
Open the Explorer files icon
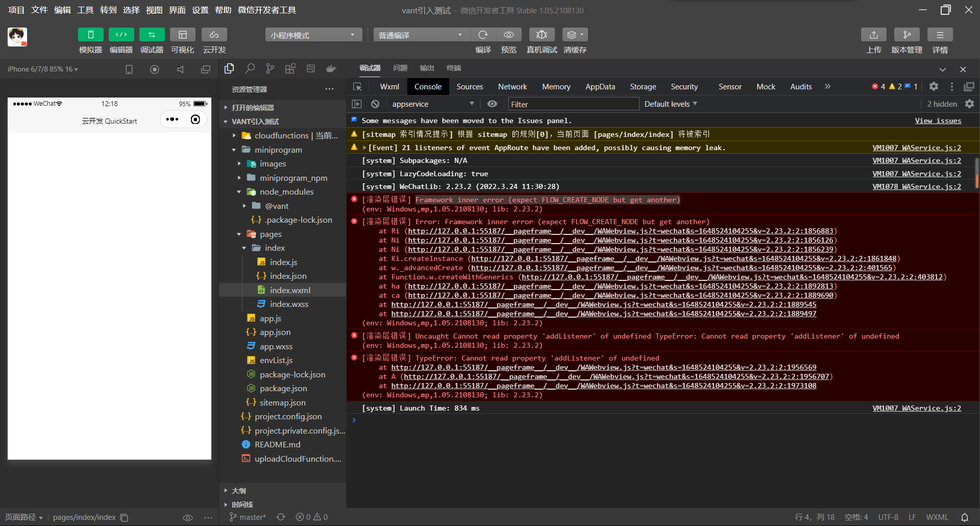coord(229,68)
